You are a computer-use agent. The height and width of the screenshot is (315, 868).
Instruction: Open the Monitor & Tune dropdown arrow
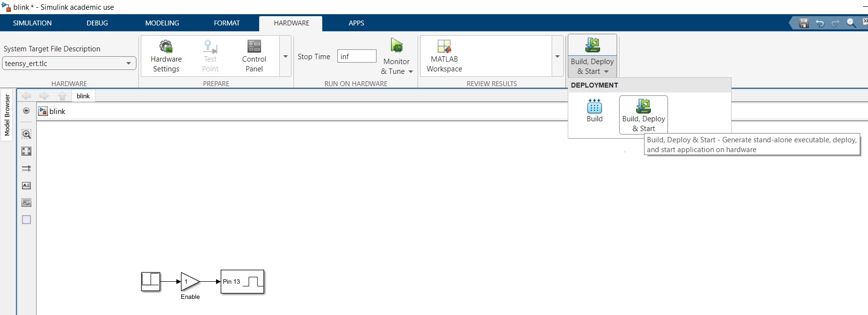(x=411, y=71)
